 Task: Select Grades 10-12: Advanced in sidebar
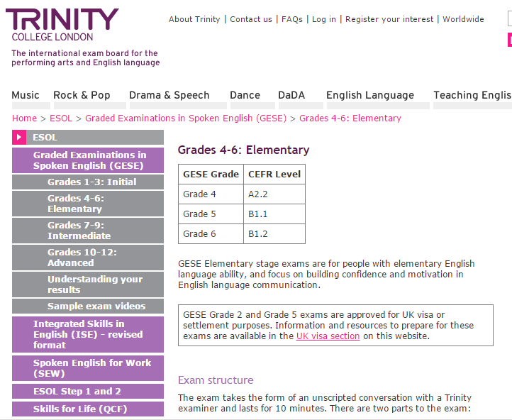click(x=88, y=258)
